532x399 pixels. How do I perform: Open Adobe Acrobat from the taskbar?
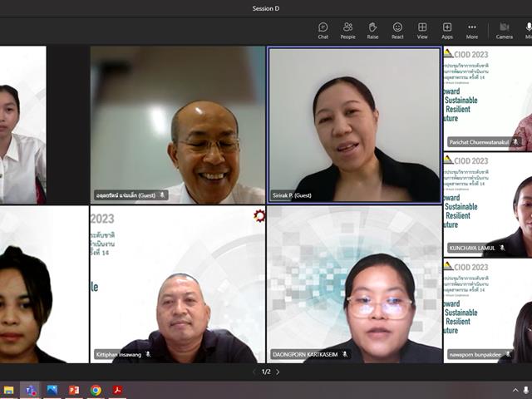click(x=117, y=390)
